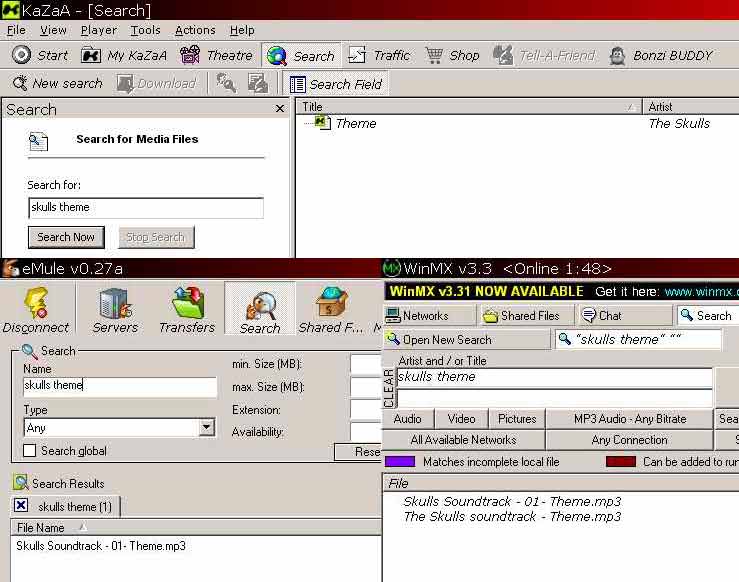Screen dimensions: 739x582
Task: Open the eMule Transfers icon
Action: 187,304
